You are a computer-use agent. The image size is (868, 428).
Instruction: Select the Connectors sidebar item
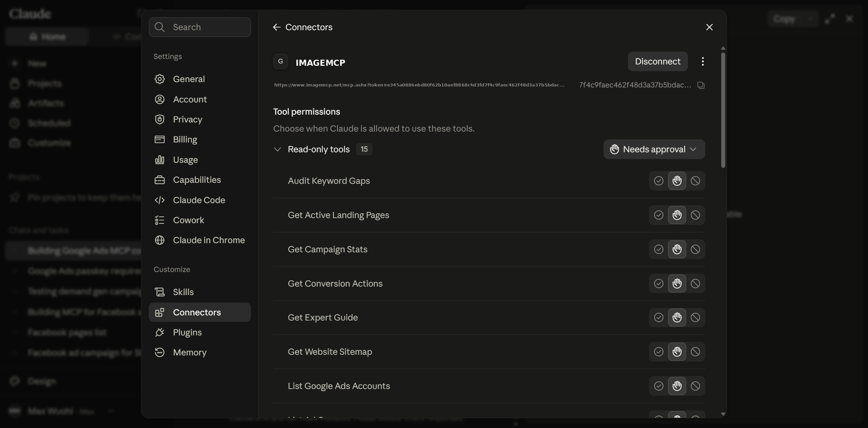click(x=200, y=312)
